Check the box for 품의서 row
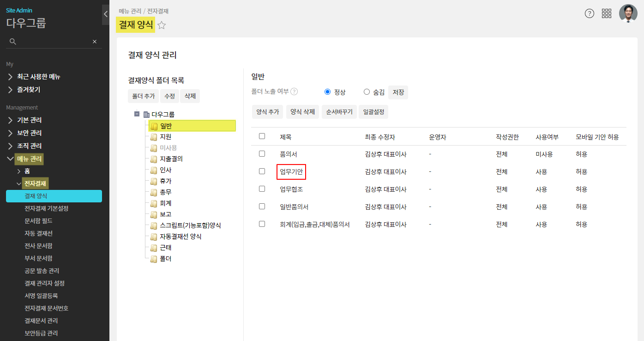Screen dimensions: 644x341 coord(262,153)
